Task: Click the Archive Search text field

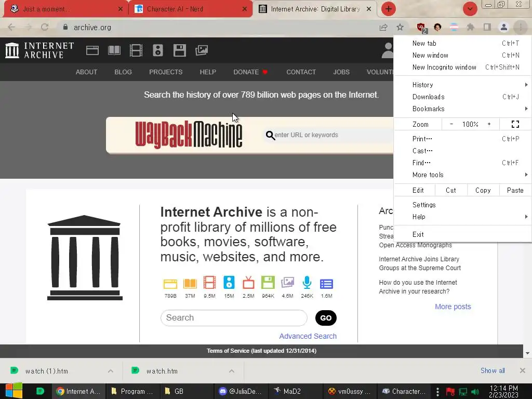Action: tap(234, 318)
